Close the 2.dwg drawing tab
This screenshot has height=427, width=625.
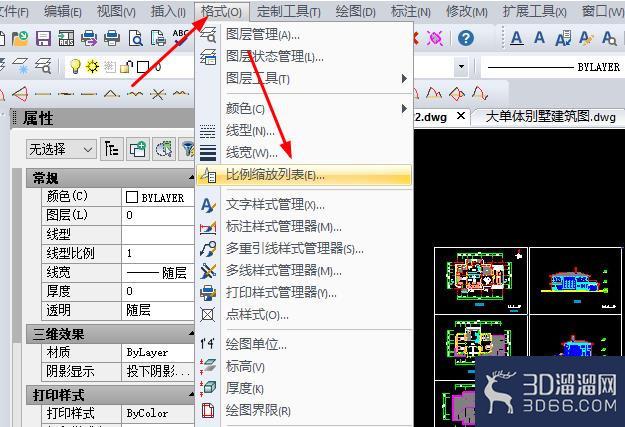click(x=461, y=116)
